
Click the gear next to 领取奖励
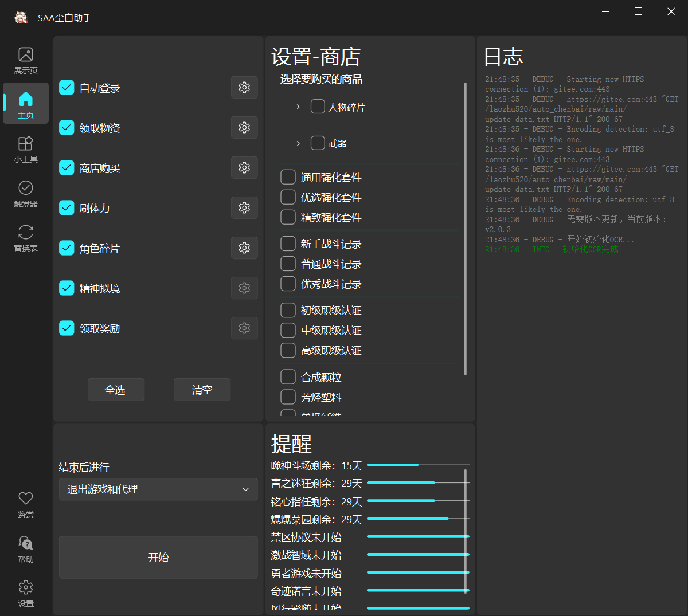pos(244,328)
